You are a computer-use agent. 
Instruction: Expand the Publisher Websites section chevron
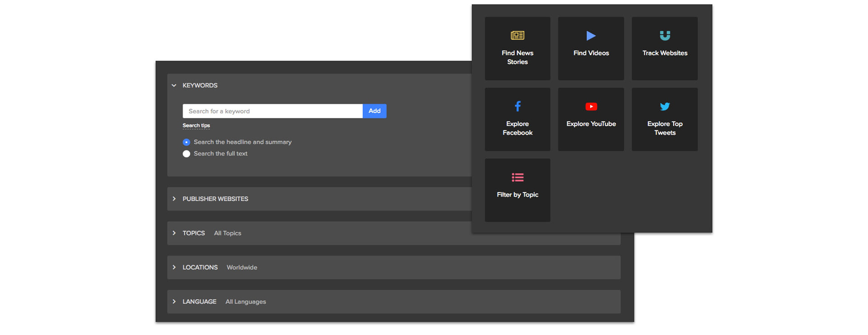point(174,199)
